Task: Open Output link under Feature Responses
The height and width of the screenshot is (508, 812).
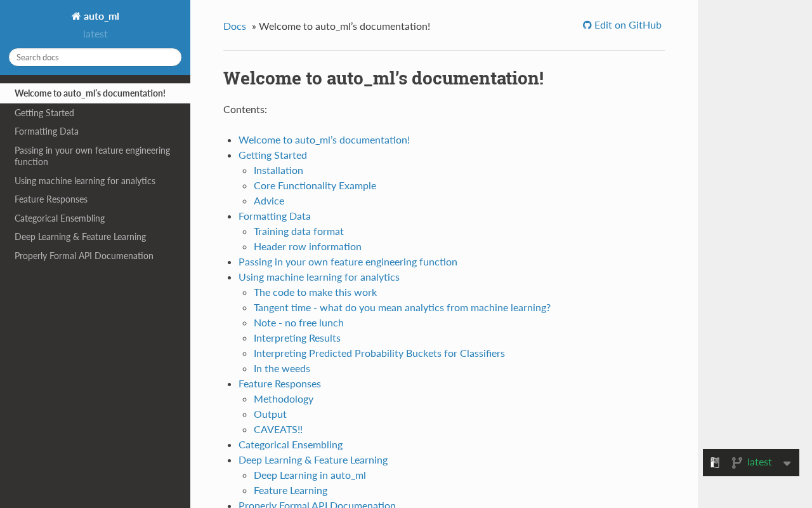Action: 270,414
